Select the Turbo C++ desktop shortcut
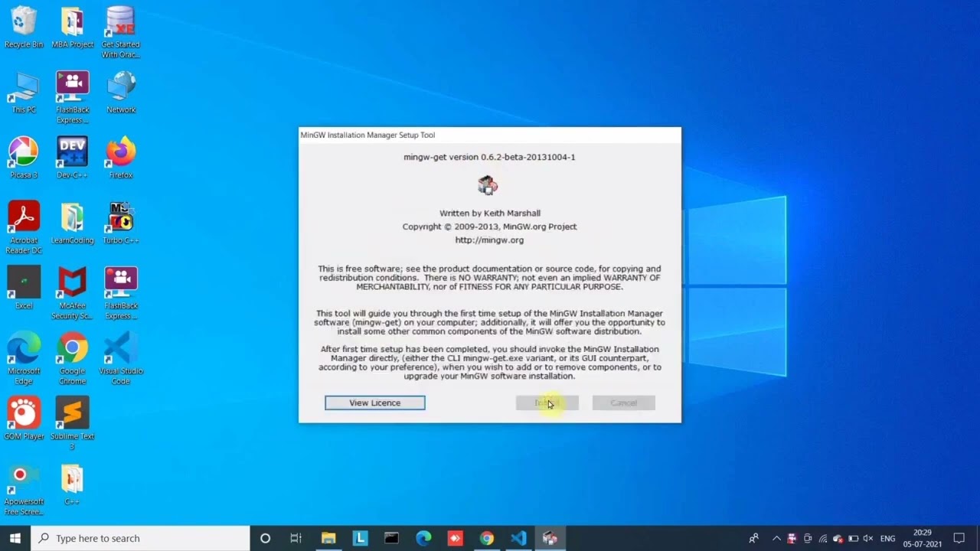This screenshot has width=980, height=551. (121, 223)
